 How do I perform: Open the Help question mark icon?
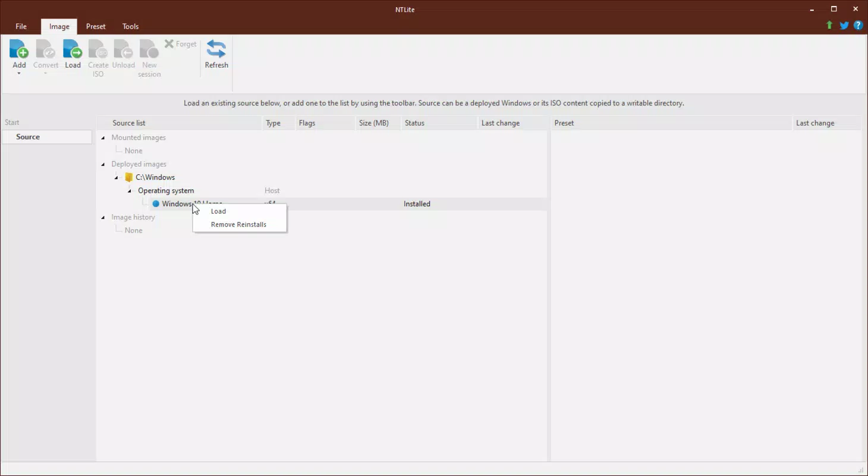coord(858,26)
